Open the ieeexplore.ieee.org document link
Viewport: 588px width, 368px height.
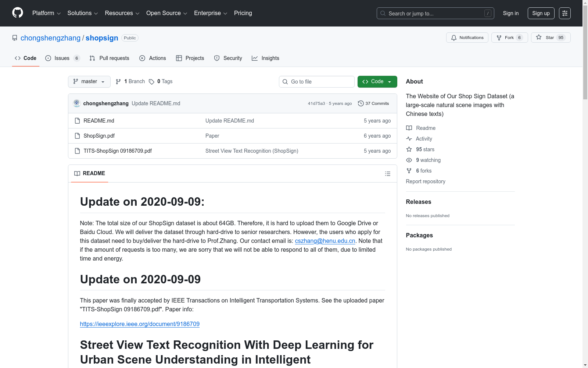click(x=140, y=324)
